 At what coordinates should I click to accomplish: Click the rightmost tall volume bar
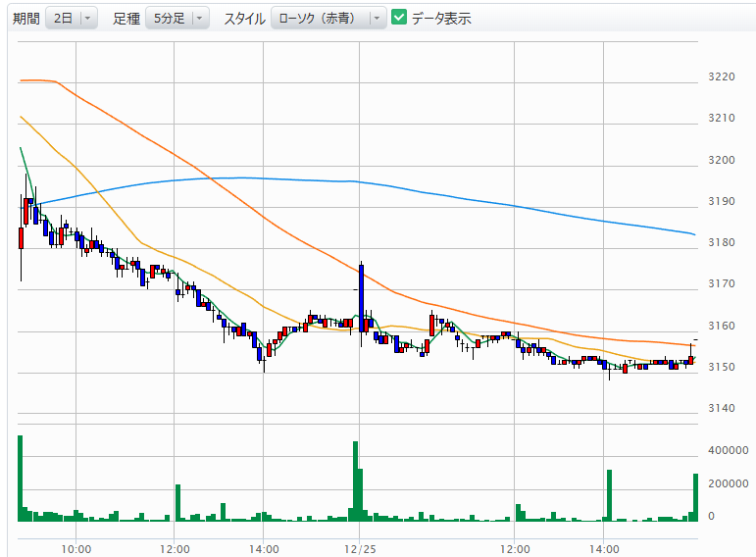click(x=695, y=496)
